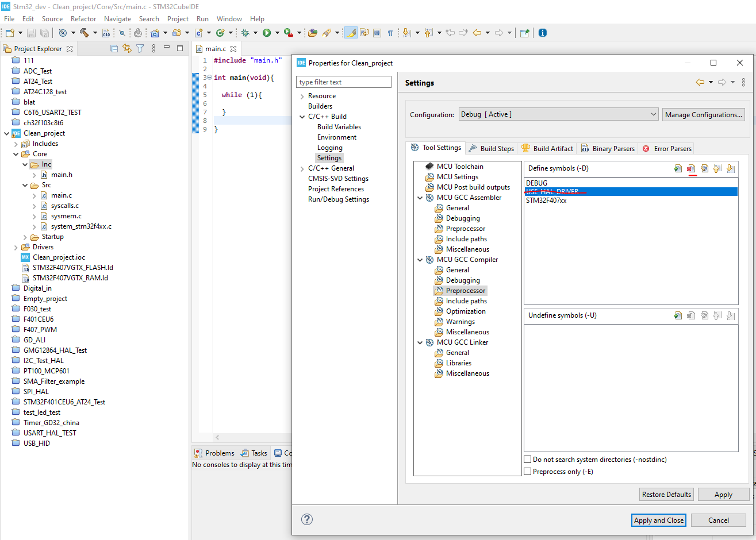Image resolution: width=756 pixels, height=540 pixels.
Task: Click the type filter text field
Action: pyautogui.click(x=343, y=82)
